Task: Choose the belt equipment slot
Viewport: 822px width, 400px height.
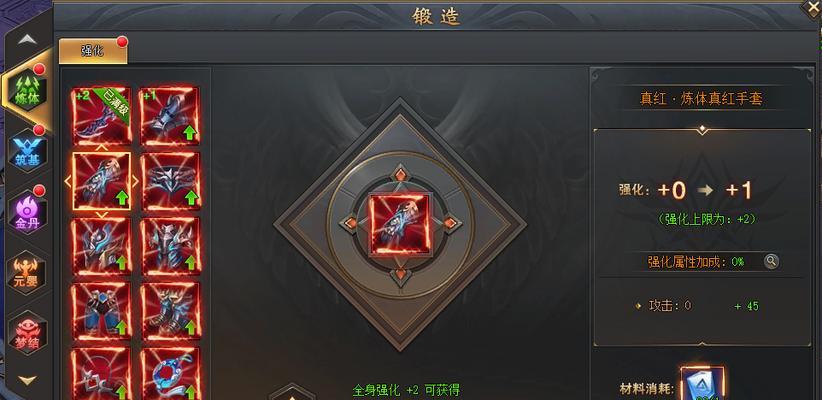Action: 170,181
